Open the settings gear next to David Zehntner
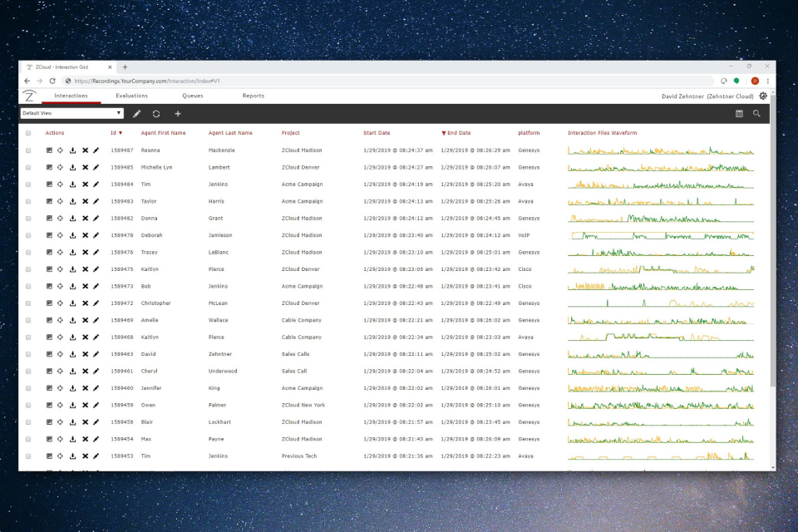 763,96
